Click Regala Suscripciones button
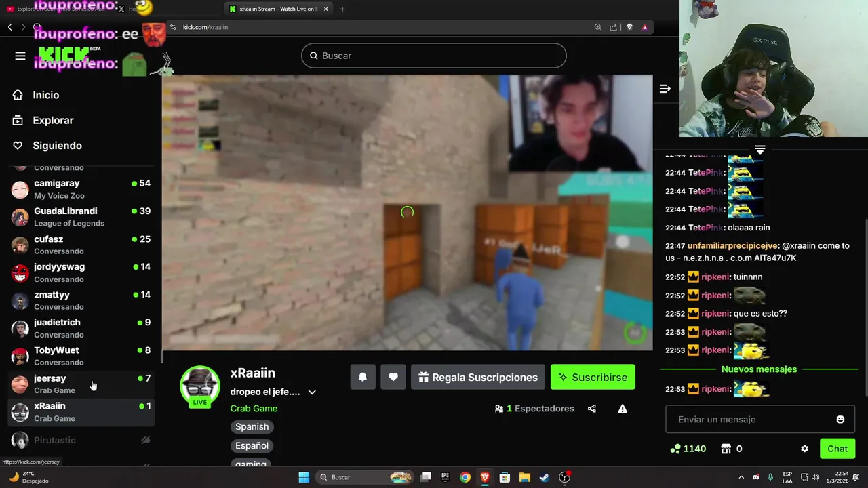 (478, 377)
